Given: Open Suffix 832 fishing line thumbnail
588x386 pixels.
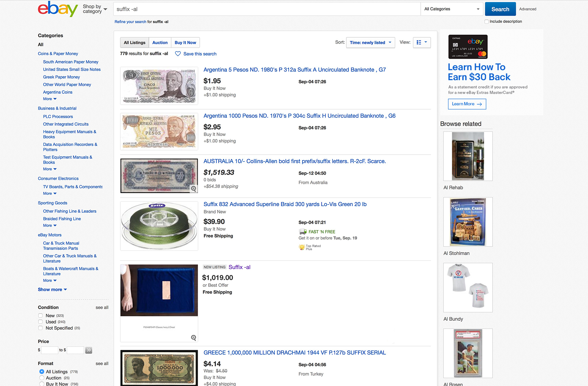Looking at the screenshot, I should (x=159, y=226).
